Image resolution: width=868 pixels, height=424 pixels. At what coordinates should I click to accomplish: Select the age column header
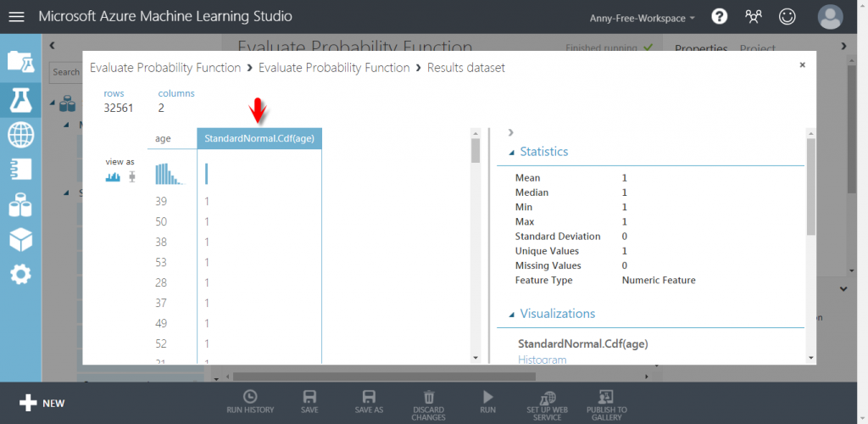tap(163, 138)
